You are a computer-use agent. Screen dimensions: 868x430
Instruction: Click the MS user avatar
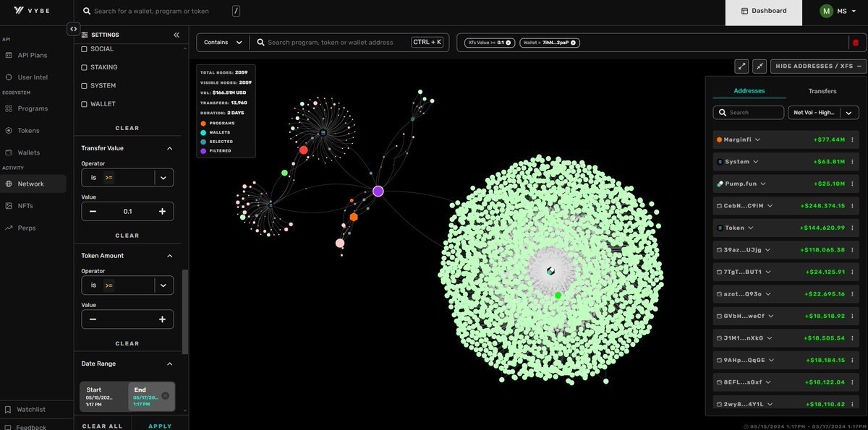tap(827, 11)
